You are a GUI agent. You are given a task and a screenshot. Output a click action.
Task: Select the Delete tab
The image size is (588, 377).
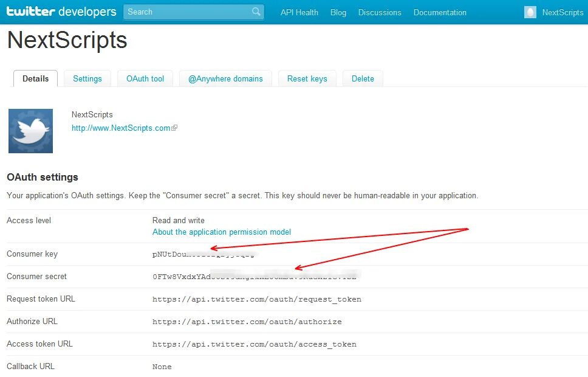click(363, 78)
